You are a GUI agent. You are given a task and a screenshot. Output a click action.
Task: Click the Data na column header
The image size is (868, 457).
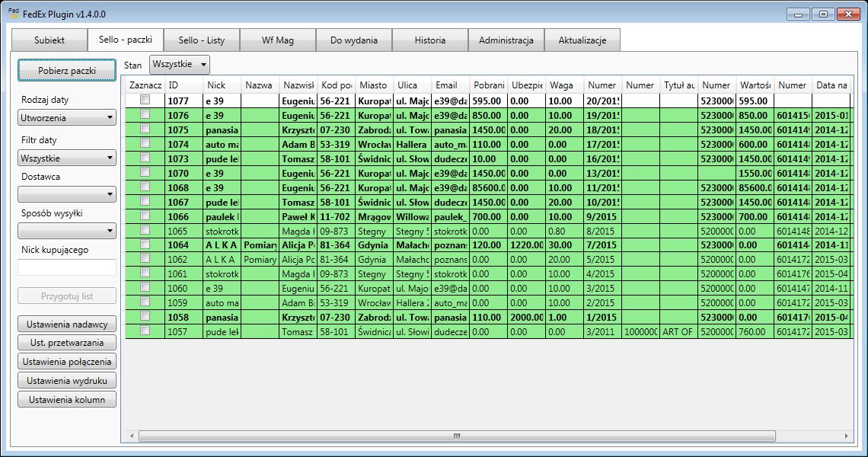point(831,85)
